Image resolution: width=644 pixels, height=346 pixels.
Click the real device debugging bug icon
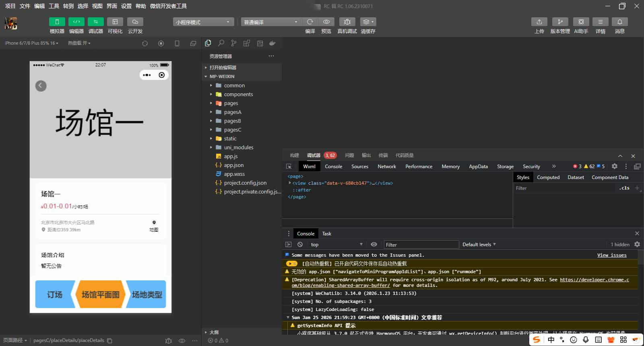[347, 22]
